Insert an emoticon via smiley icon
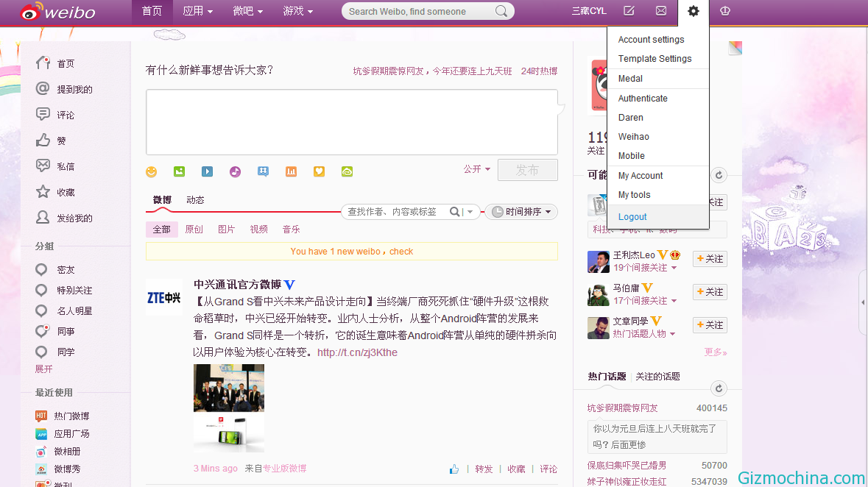 click(x=151, y=171)
